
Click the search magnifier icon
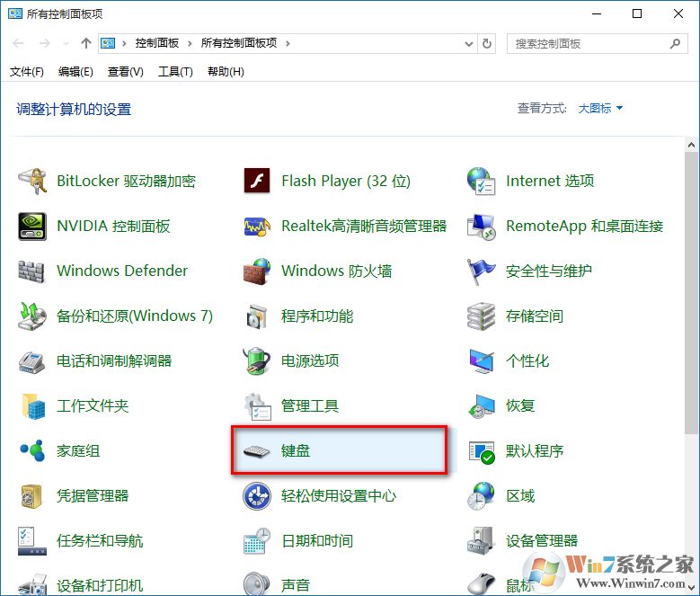(675, 43)
